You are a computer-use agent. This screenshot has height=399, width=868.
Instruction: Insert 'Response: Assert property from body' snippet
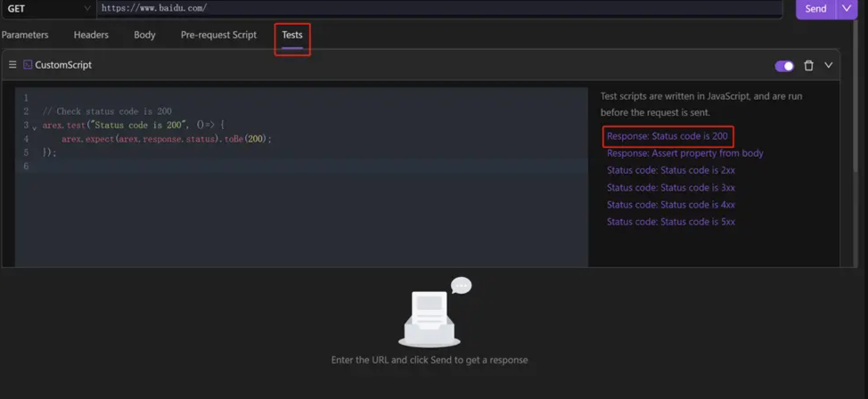[x=684, y=153]
